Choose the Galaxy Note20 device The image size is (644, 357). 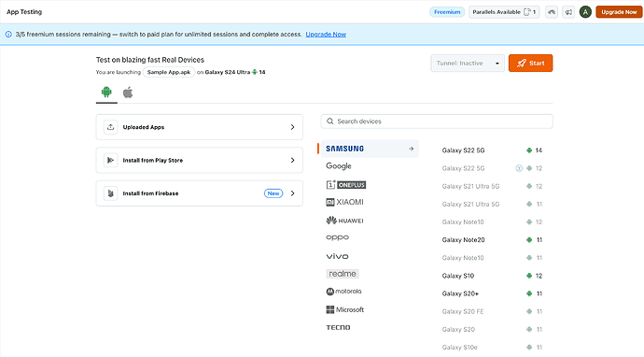[492, 240]
